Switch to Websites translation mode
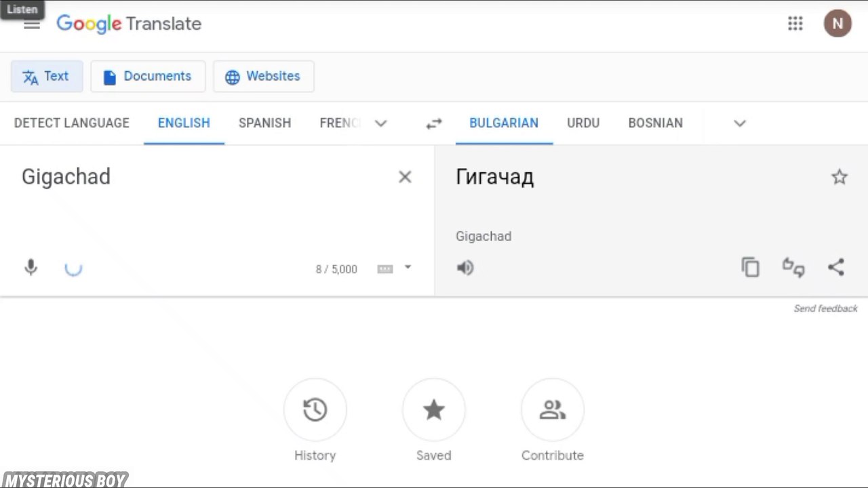The width and height of the screenshot is (868, 488). (x=264, y=77)
